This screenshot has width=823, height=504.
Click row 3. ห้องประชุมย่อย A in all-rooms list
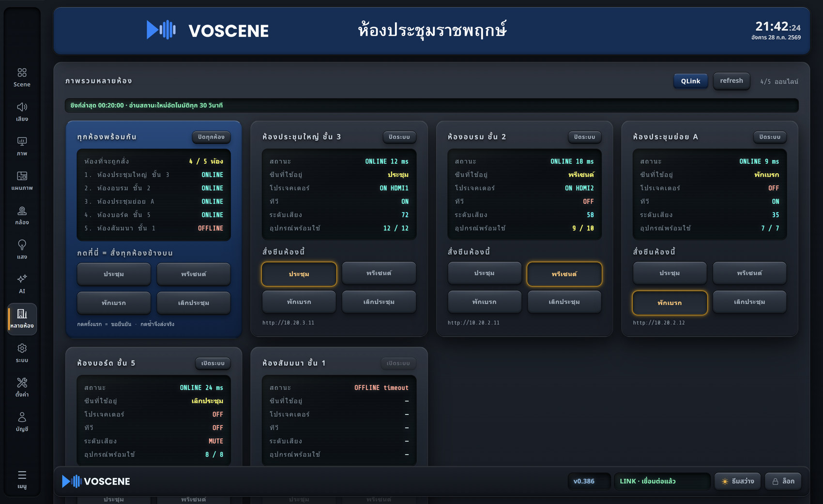tap(154, 201)
